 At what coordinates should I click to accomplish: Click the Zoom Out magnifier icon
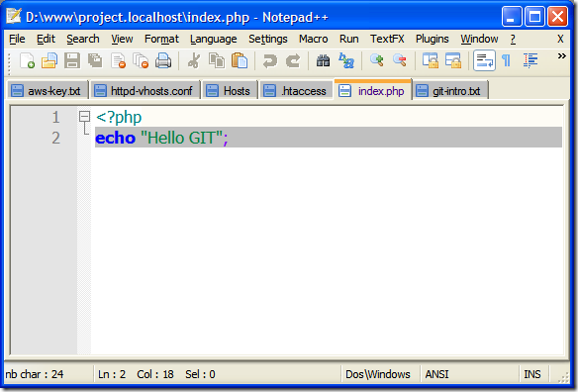(400, 60)
